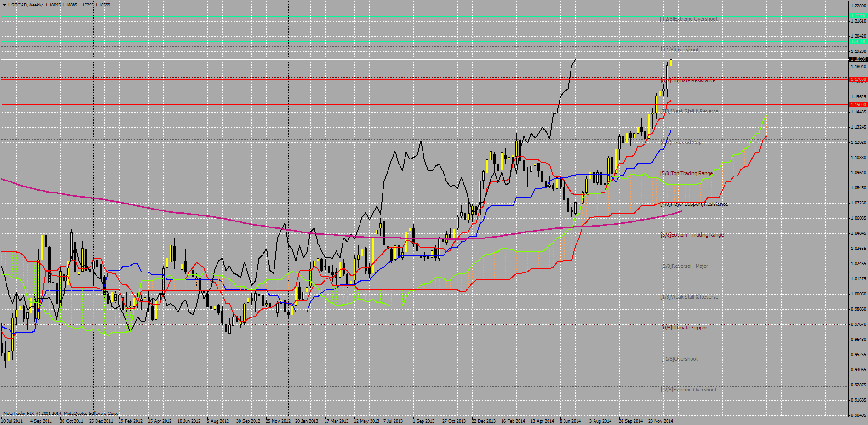Select the 1.21610 price scale value
This screenshot has width=868, height=425.
coord(858,21)
